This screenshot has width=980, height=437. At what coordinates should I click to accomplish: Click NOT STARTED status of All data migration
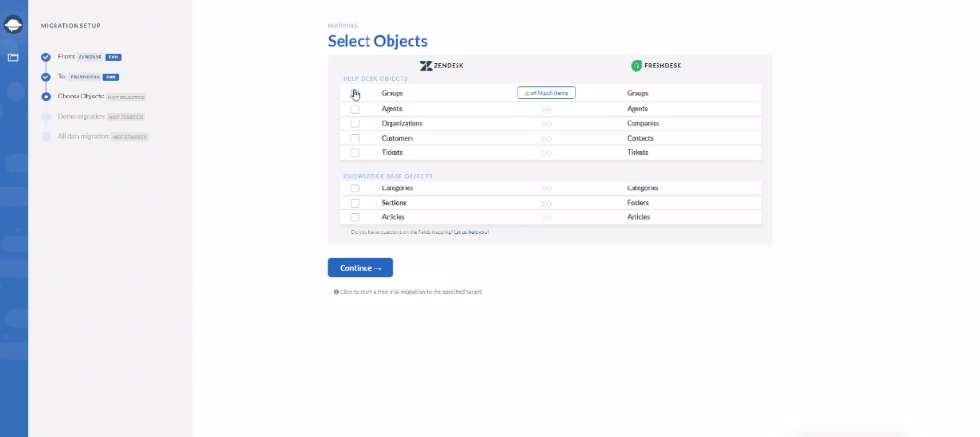coord(130,137)
